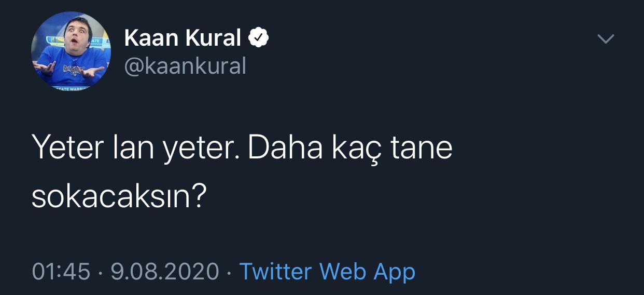This screenshot has height=295, width=644.
Task: Click the 01:45 timestamp
Action: pyautogui.click(x=61, y=272)
